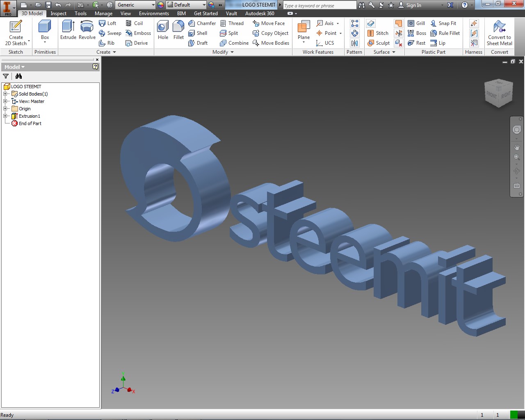This screenshot has width=525, height=420.
Task: Pick the Combine tool
Action: click(x=234, y=43)
